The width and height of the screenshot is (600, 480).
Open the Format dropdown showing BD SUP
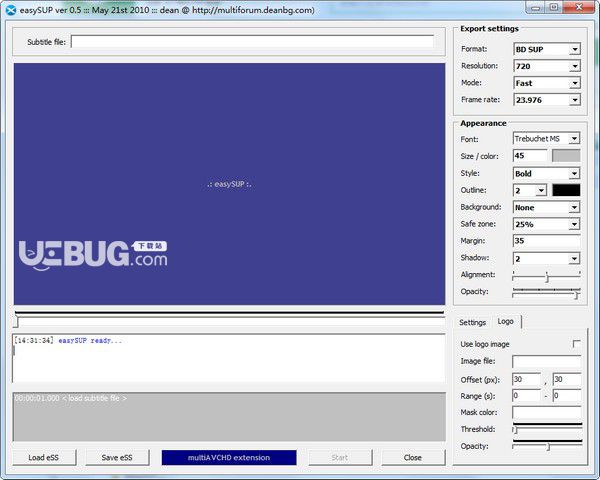[x=546, y=49]
